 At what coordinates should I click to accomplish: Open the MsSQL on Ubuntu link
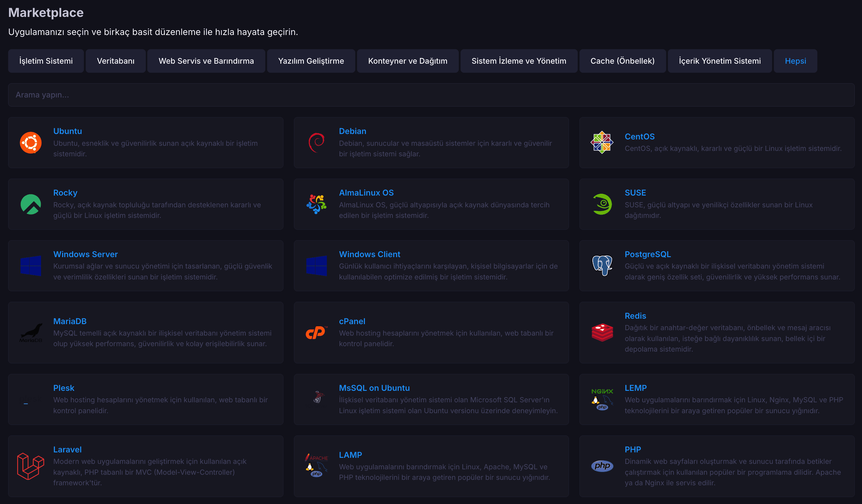pos(374,388)
